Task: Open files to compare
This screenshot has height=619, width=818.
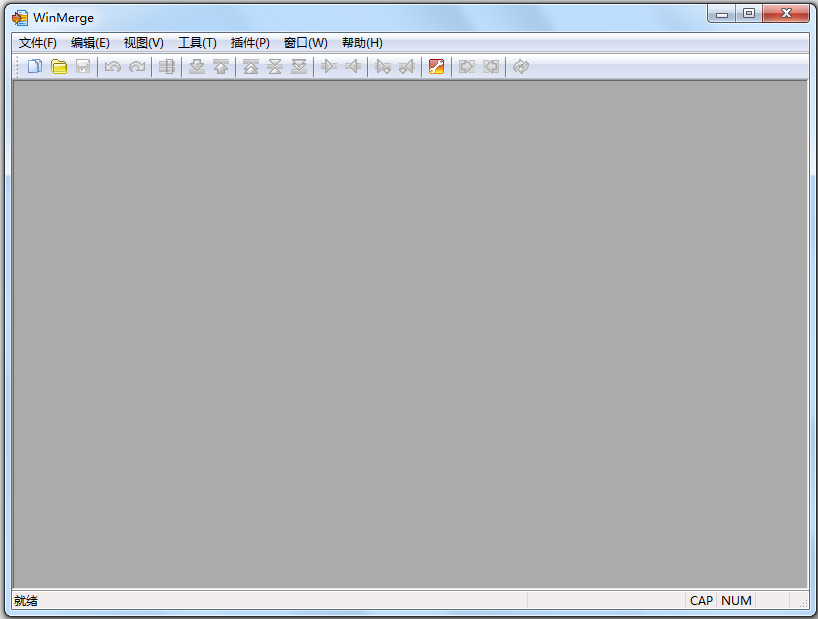Action: pos(60,66)
